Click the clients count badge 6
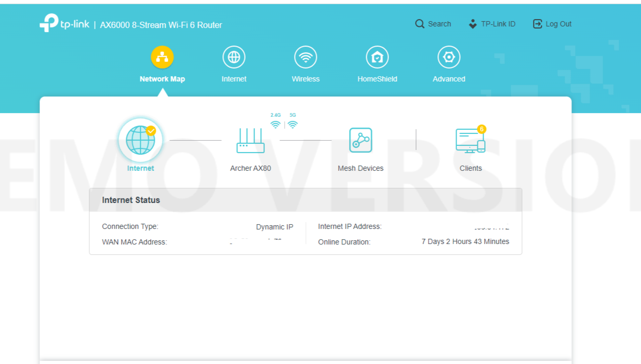This screenshot has height=364, width=641. [x=482, y=129]
